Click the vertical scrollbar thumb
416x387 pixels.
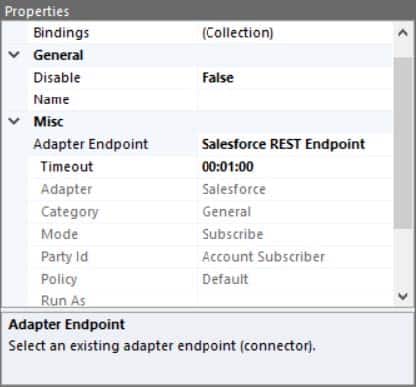click(x=403, y=143)
